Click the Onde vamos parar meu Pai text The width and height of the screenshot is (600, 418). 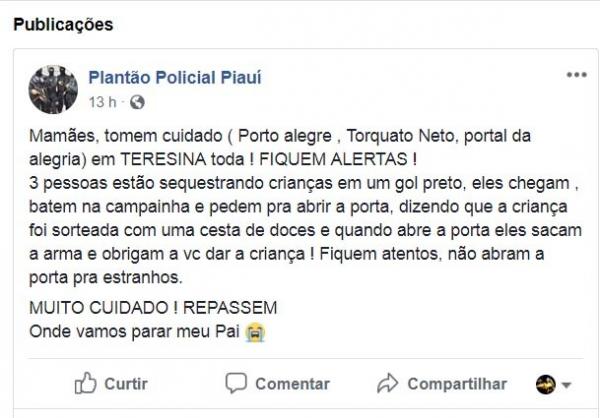(x=134, y=331)
